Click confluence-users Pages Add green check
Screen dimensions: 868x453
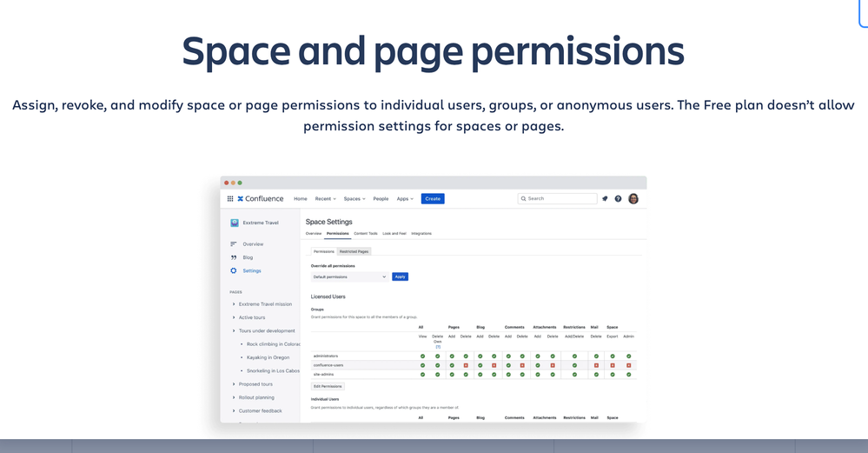point(452,365)
